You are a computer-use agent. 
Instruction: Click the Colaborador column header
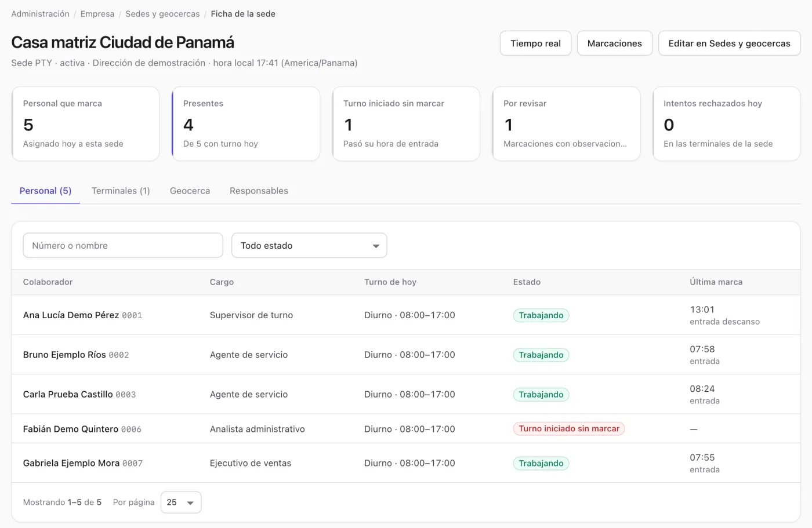(x=48, y=282)
